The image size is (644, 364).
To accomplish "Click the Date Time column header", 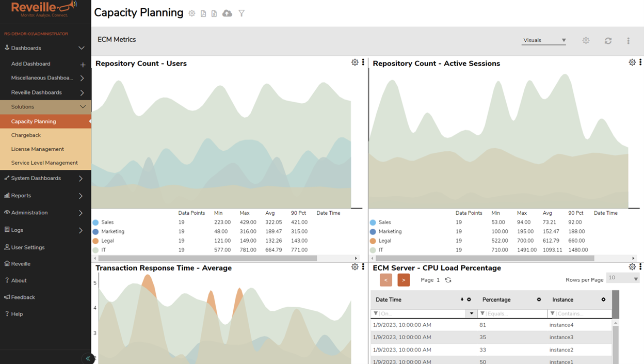I will (389, 299).
